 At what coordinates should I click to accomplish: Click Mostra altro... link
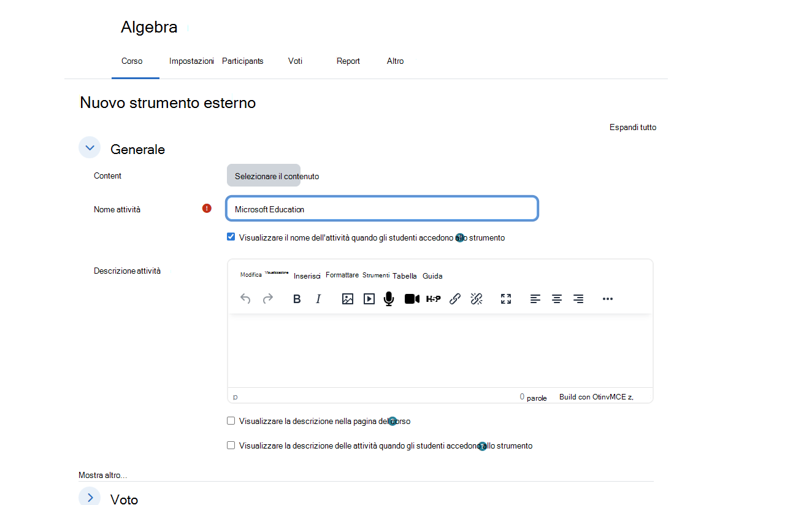pyautogui.click(x=102, y=476)
